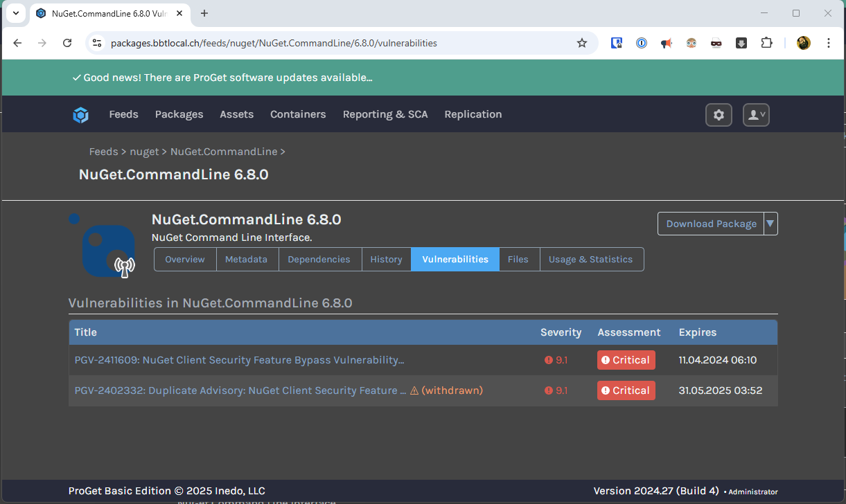Select the Vulnerabilities tab
Viewport: 846px width, 504px height.
pyautogui.click(x=455, y=259)
